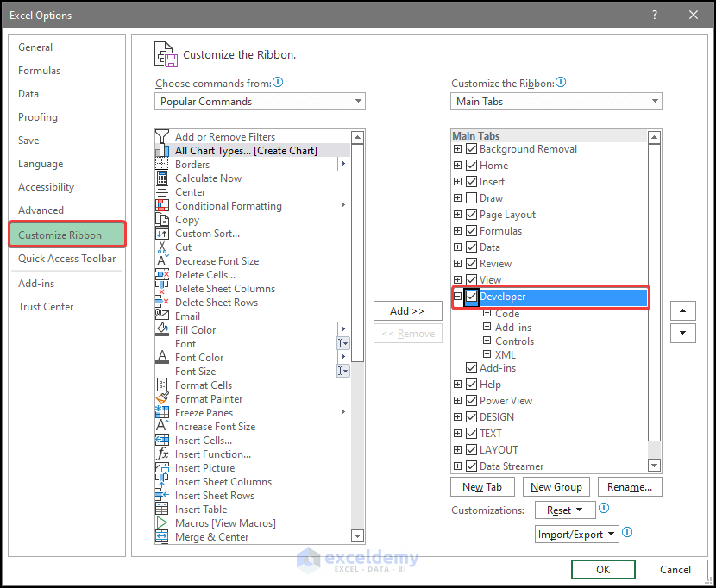Screen dimensions: 716x588
Task: Click the Freeze Panes icon
Action: (x=162, y=413)
